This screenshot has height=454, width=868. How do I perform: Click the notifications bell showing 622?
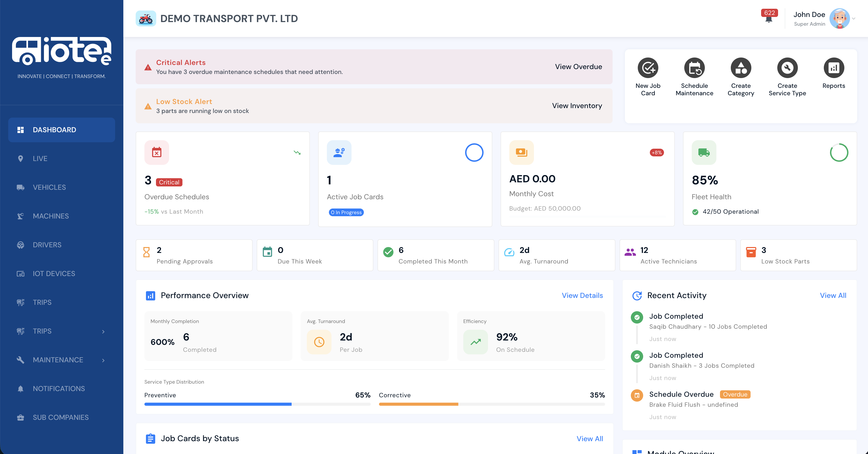769,20
